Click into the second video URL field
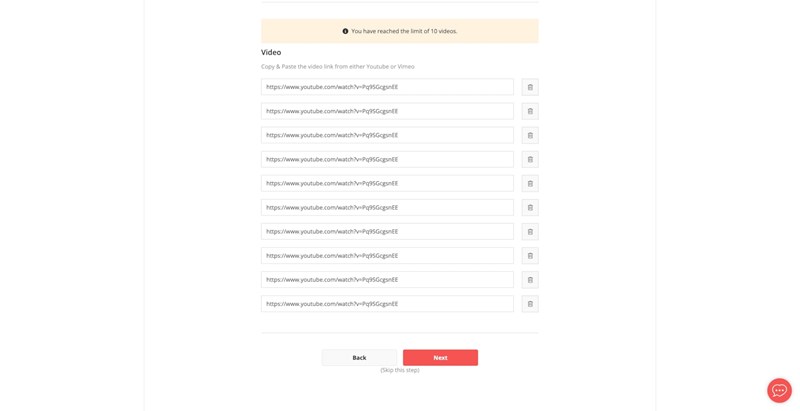The image size is (800, 411). pos(387,111)
